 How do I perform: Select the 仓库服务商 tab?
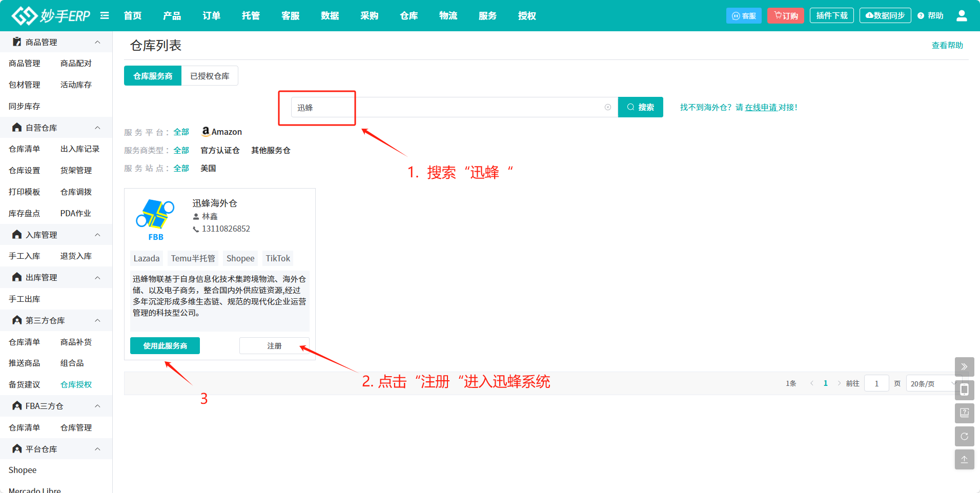[153, 76]
